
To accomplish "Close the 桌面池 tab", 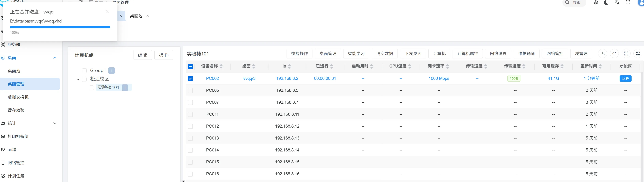I will point(147,16).
